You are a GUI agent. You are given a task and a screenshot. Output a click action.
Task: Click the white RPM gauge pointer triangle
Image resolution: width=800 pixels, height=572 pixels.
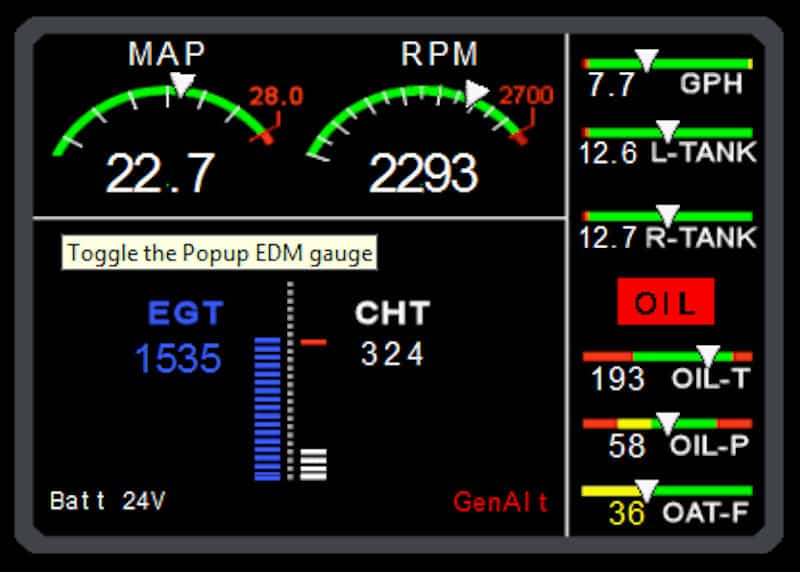pos(477,93)
